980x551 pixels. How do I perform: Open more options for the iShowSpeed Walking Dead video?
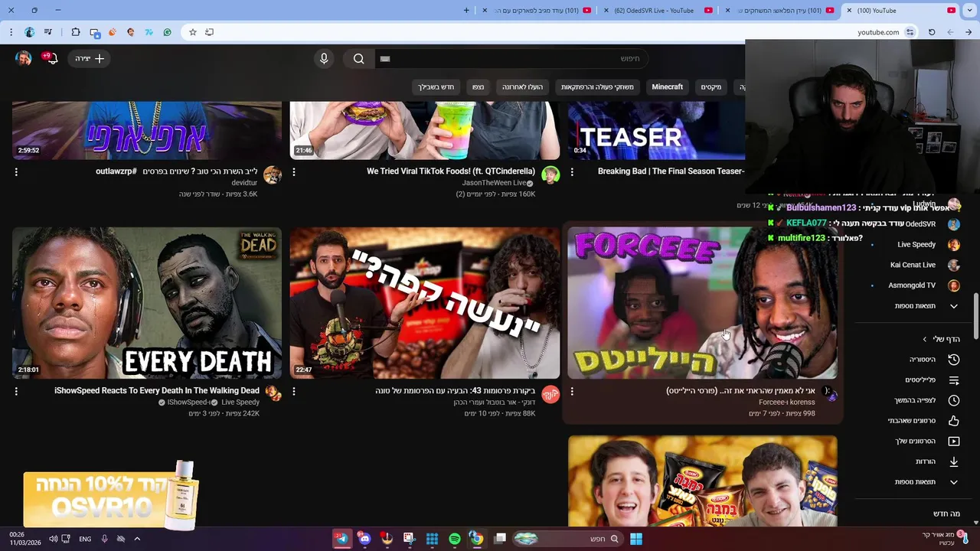[x=16, y=391]
